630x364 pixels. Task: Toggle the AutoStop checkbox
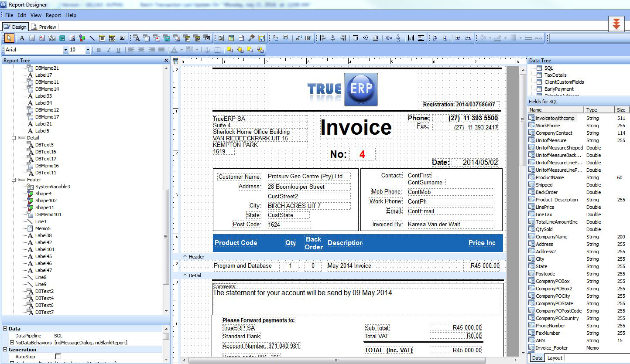coord(58,356)
